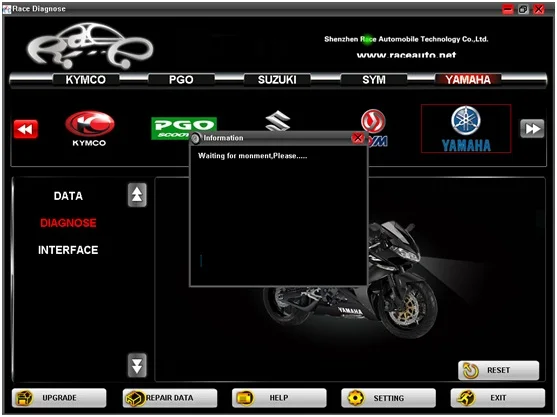This screenshot has width=557, height=417.
Task: Select the KYMCO brand tab
Action: click(85, 80)
